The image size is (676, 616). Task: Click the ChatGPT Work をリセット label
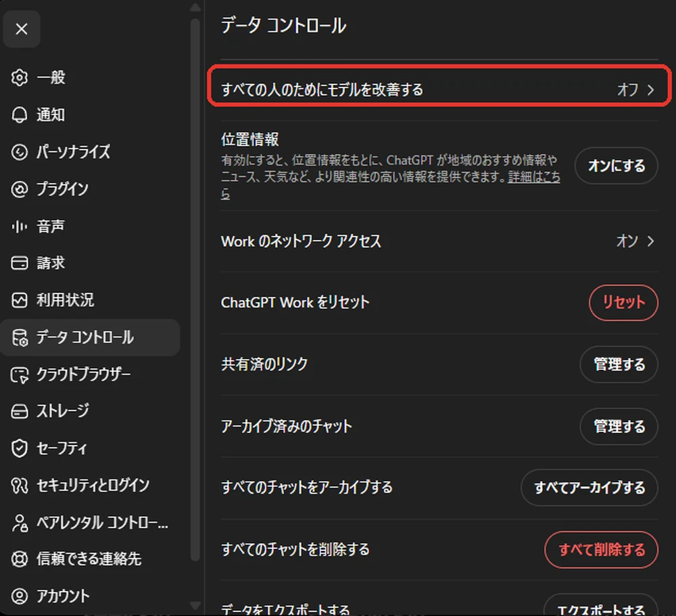(x=295, y=302)
